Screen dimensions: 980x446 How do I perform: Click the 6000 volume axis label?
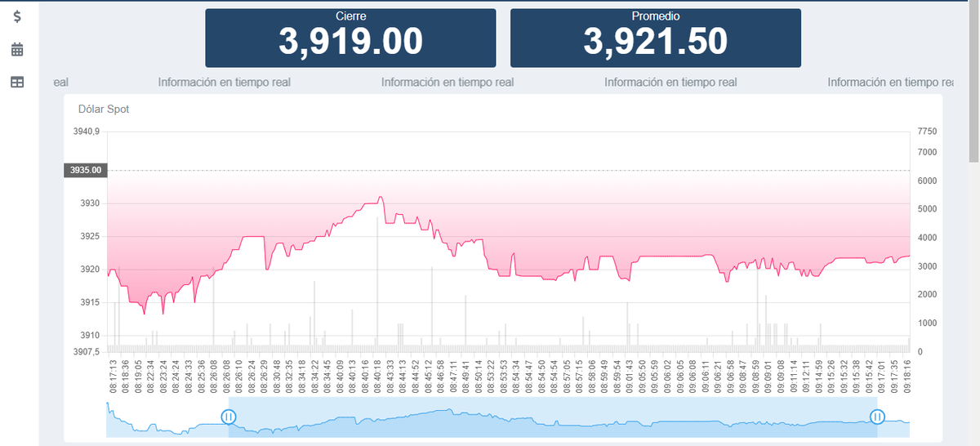(x=927, y=181)
